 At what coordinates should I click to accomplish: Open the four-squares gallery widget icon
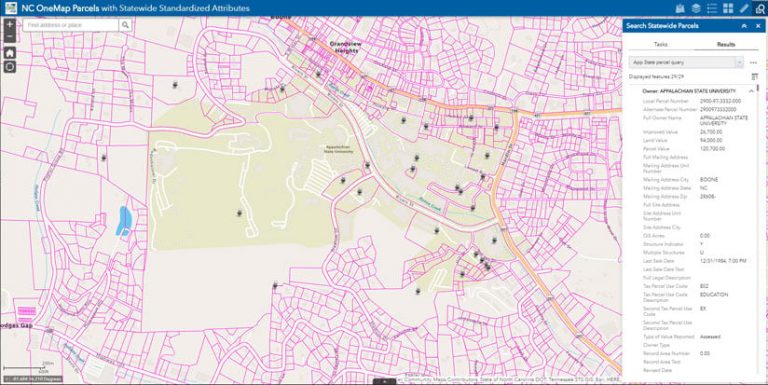(728, 9)
